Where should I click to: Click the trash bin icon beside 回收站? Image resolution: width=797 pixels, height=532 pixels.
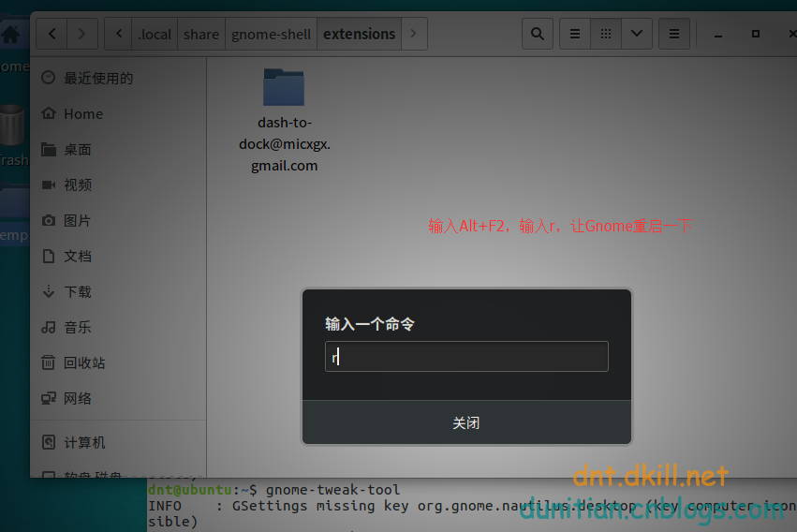tap(49, 362)
